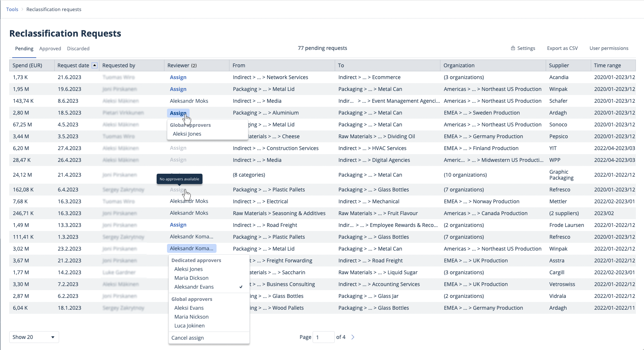Open the Show 20 rows dropdown
This screenshot has width=644, height=350.
(34, 337)
